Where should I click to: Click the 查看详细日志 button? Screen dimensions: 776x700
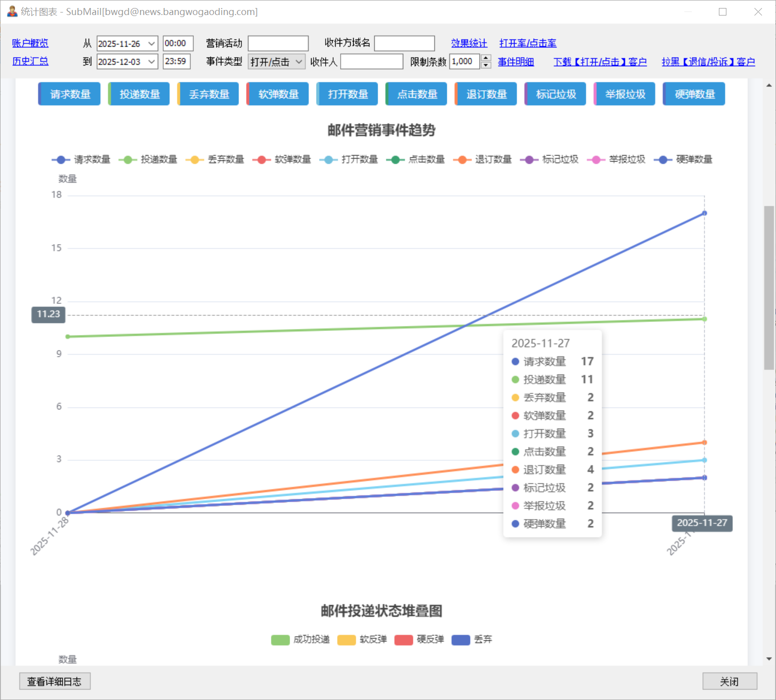pyautogui.click(x=55, y=681)
